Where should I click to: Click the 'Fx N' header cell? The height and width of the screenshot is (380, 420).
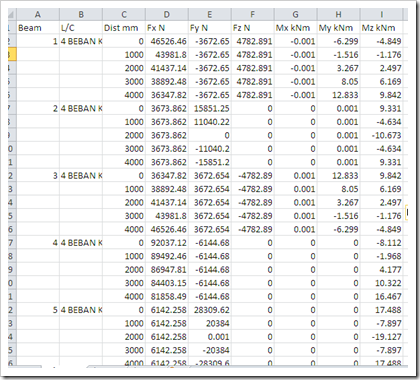click(x=167, y=28)
